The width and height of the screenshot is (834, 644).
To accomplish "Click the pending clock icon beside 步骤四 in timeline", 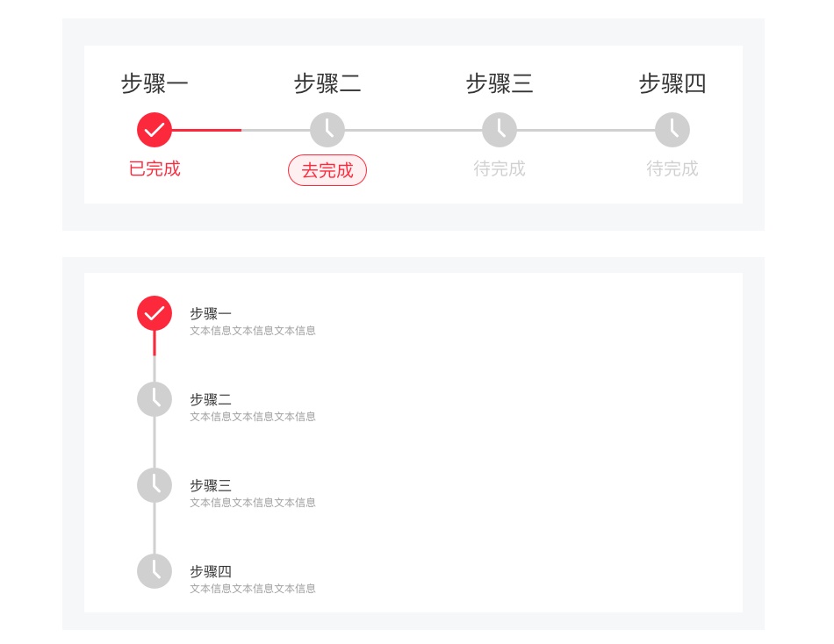I will click(155, 570).
